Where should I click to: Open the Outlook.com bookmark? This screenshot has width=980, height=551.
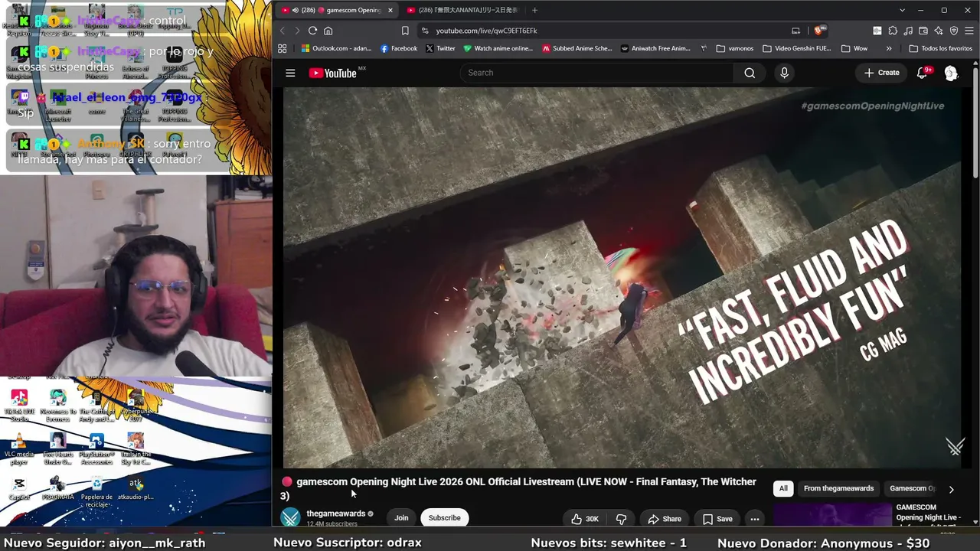[x=336, y=48]
